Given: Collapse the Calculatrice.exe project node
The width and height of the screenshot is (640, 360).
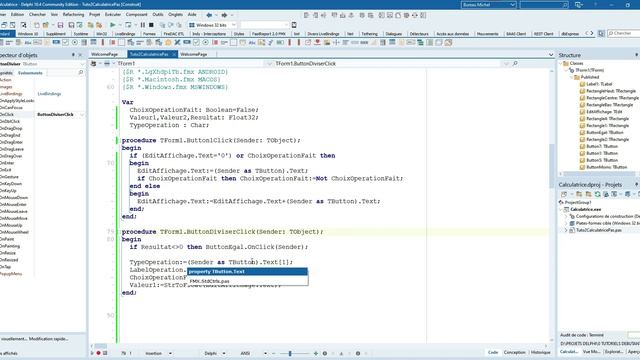Looking at the screenshot, I should pos(561,209).
